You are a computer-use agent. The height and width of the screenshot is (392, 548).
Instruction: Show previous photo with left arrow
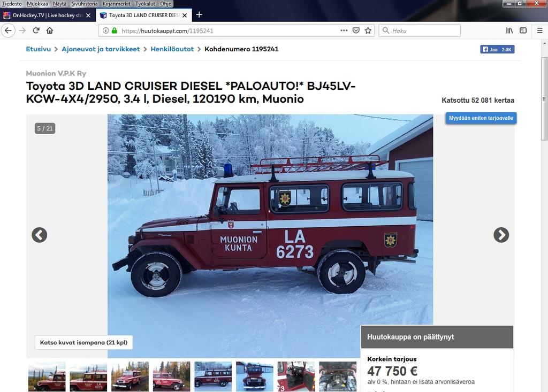tap(40, 235)
